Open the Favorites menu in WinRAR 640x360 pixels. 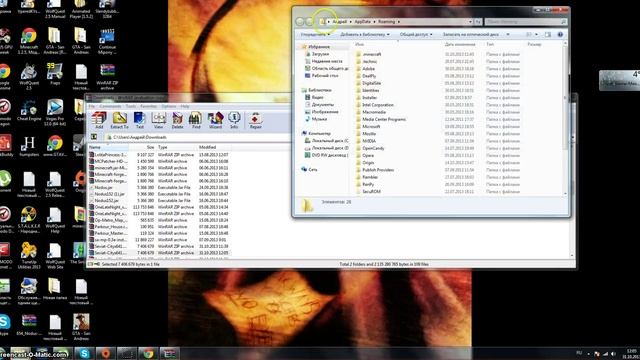[x=149, y=106]
